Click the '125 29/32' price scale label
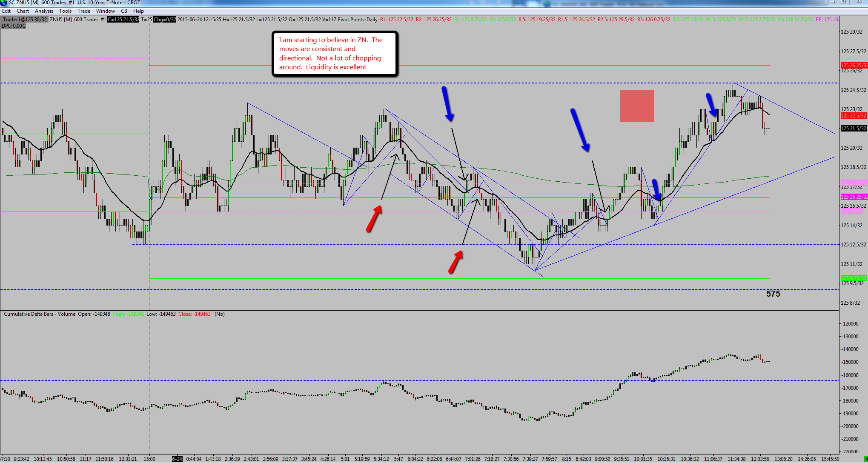The width and height of the screenshot is (868, 463). click(x=852, y=32)
